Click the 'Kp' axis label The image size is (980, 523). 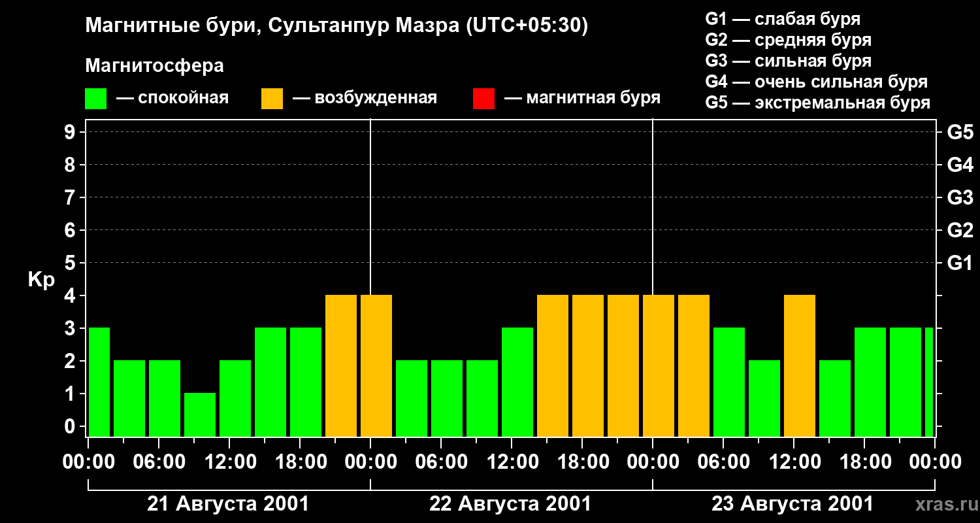(41, 280)
